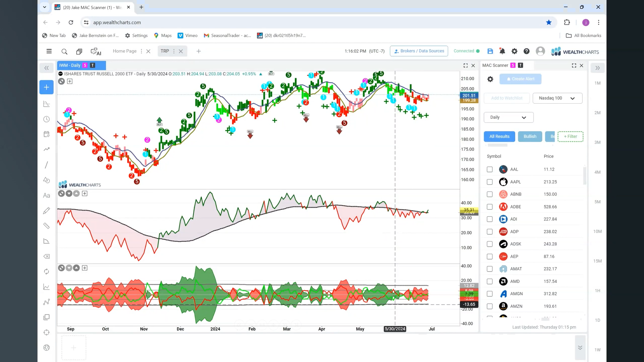Open the crosshair target tool
The width and height of the screenshot is (644, 362).
tap(47, 333)
